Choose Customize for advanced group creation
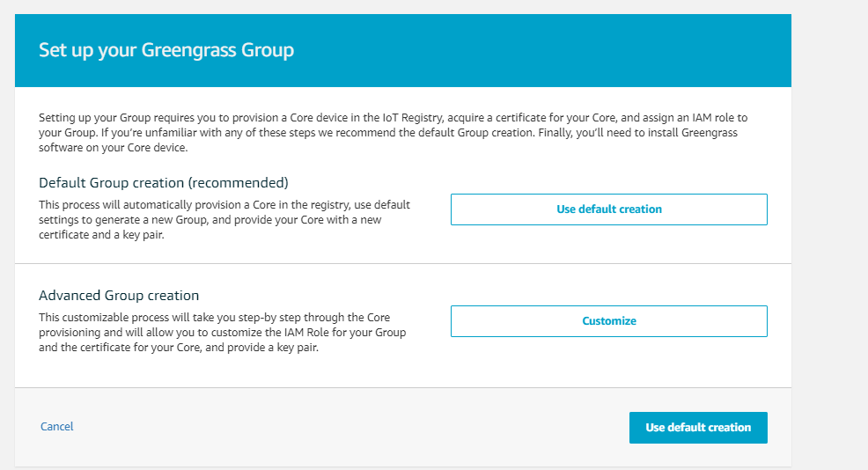 609,321
